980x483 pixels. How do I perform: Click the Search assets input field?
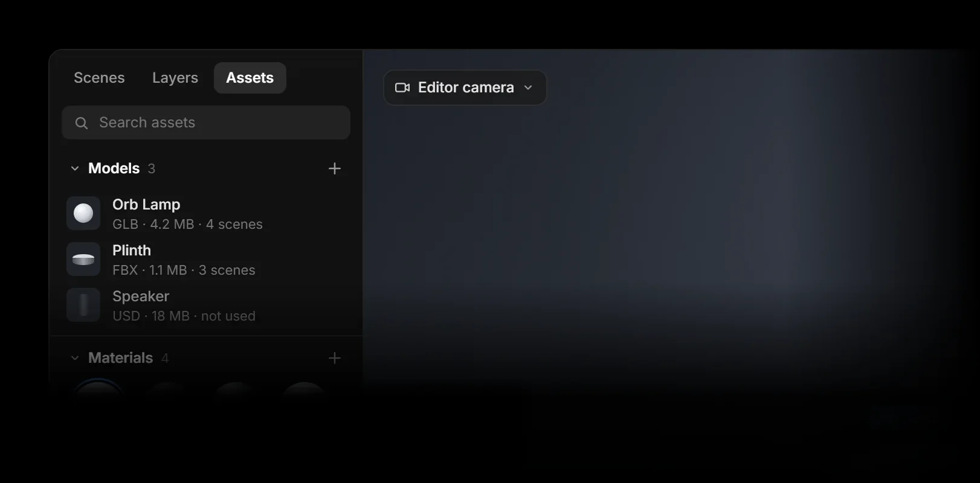tap(206, 123)
